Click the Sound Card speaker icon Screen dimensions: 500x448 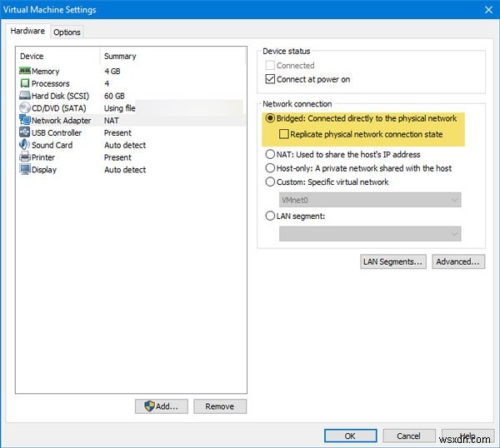pyautogui.click(x=25, y=145)
